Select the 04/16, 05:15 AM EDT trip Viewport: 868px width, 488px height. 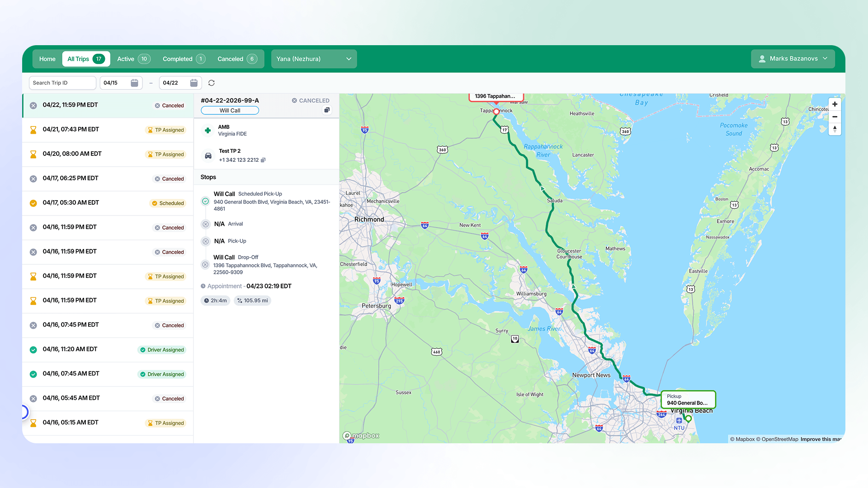(108, 423)
